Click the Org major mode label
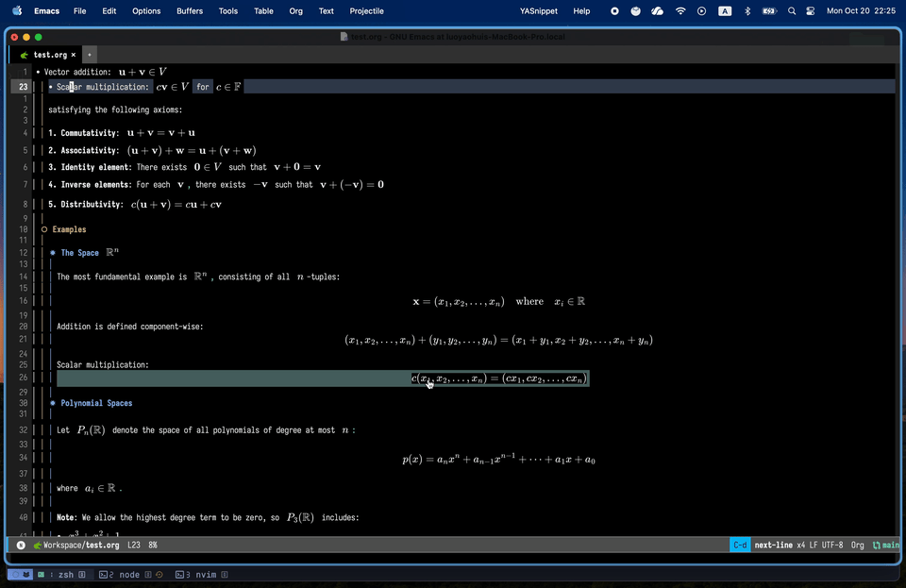The image size is (906, 588). [857, 546]
